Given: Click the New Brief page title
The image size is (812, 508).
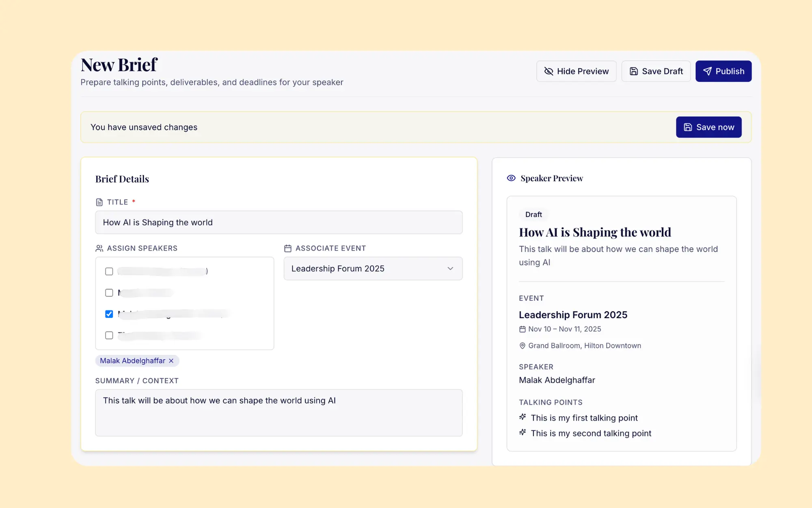Looking at the screenshot, I should [x=119, y=65].
